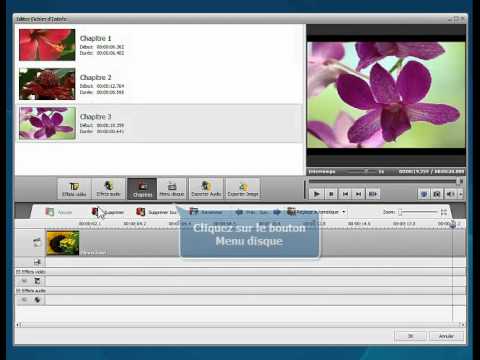This screenshot has width=480, height=360.
Task: Click the timeline playhead marker
Action: [x=453, y=224]
